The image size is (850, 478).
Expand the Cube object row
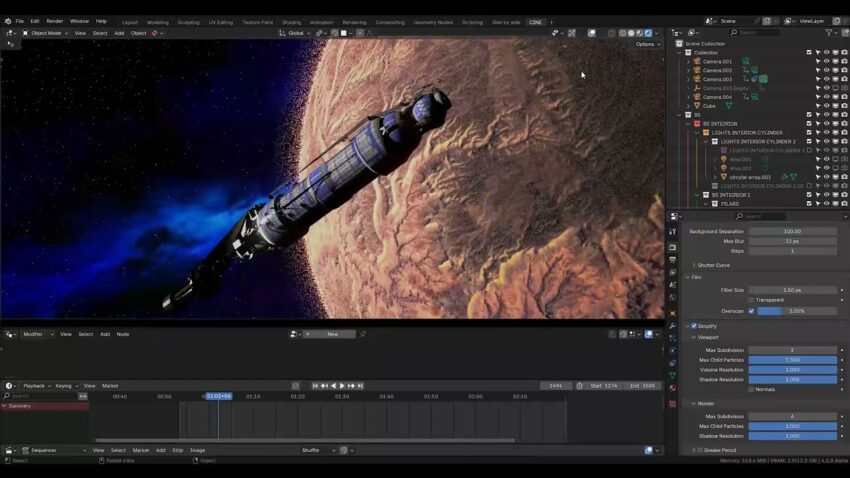[x=688, y=106]
